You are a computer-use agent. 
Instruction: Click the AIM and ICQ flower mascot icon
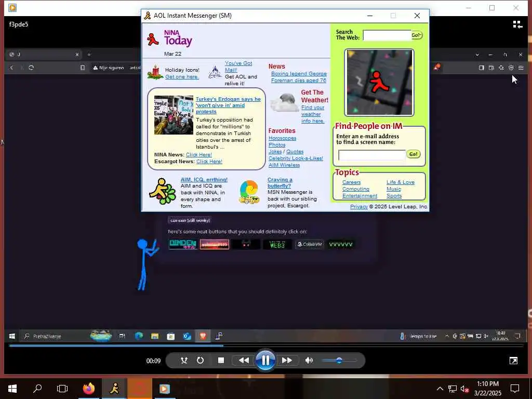[x=163, y=192]
